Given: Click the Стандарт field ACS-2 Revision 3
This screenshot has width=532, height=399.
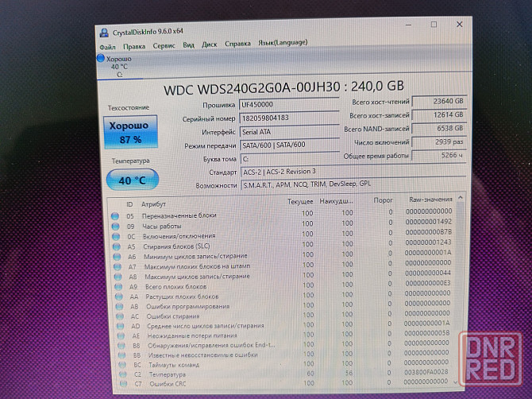Looking at the screenshot, I should coord(353,172).
